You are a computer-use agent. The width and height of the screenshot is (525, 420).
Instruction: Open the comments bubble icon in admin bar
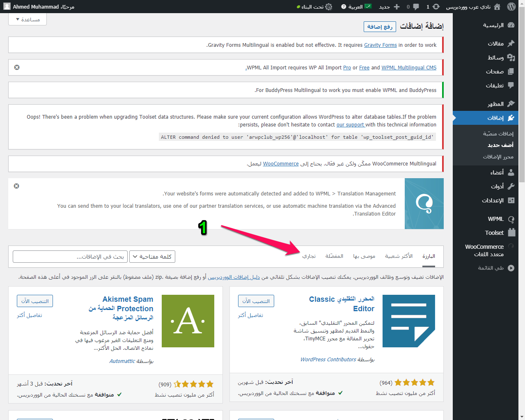point(415,7)
